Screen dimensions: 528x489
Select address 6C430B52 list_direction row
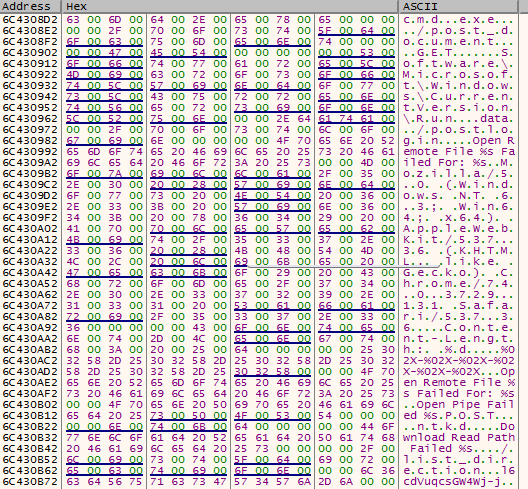30,460
